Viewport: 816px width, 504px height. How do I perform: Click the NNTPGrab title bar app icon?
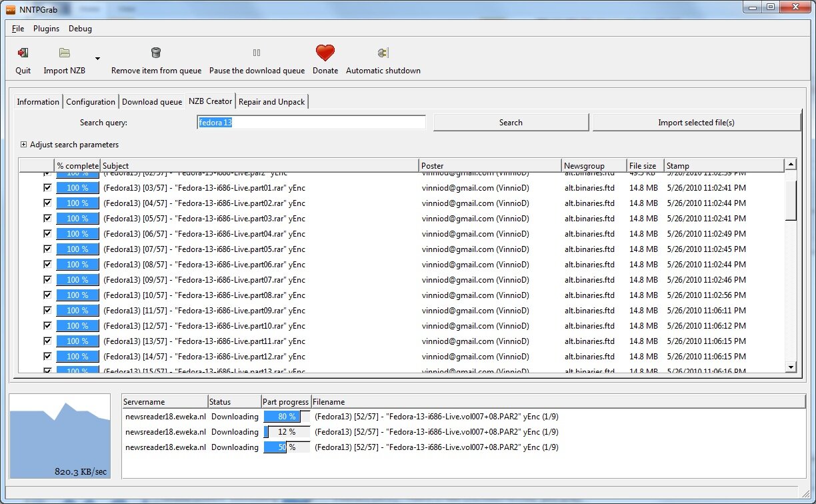tap(10, 9)
